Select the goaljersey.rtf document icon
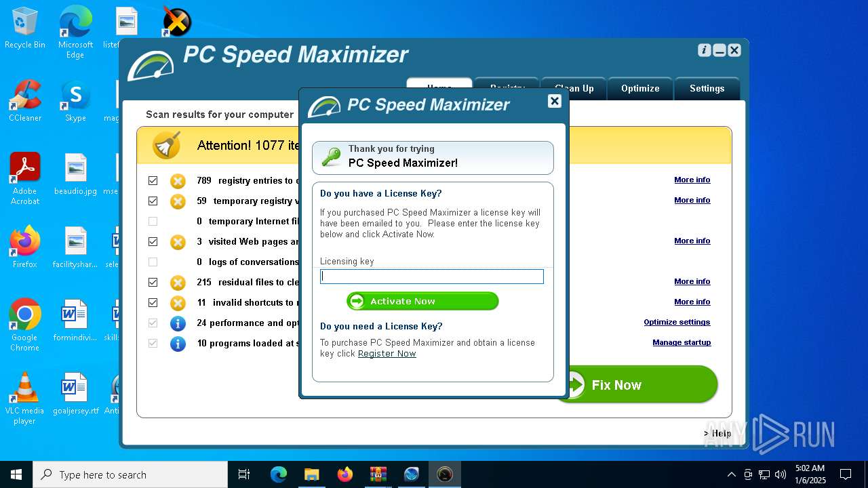Viewport: 868px width, 488px height. pyautogui.click(x=75, y=394)
